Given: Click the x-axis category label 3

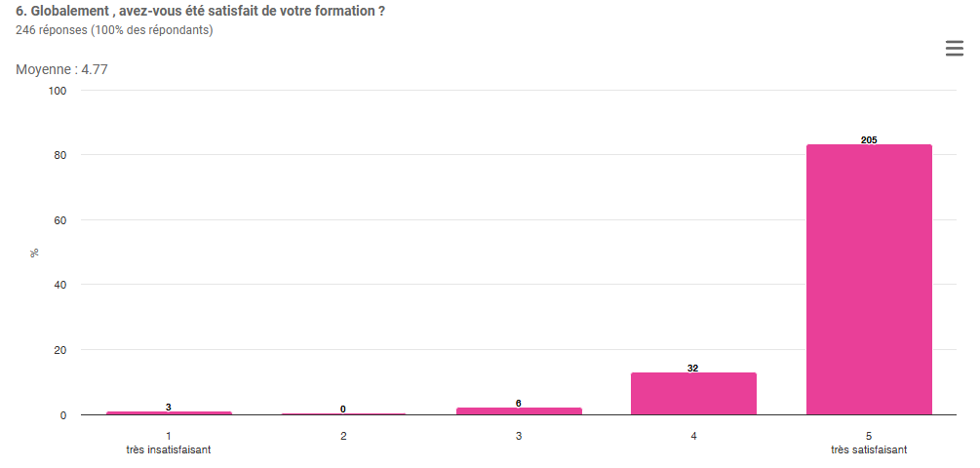Looking at the screenshot, I should coord(519,436).
